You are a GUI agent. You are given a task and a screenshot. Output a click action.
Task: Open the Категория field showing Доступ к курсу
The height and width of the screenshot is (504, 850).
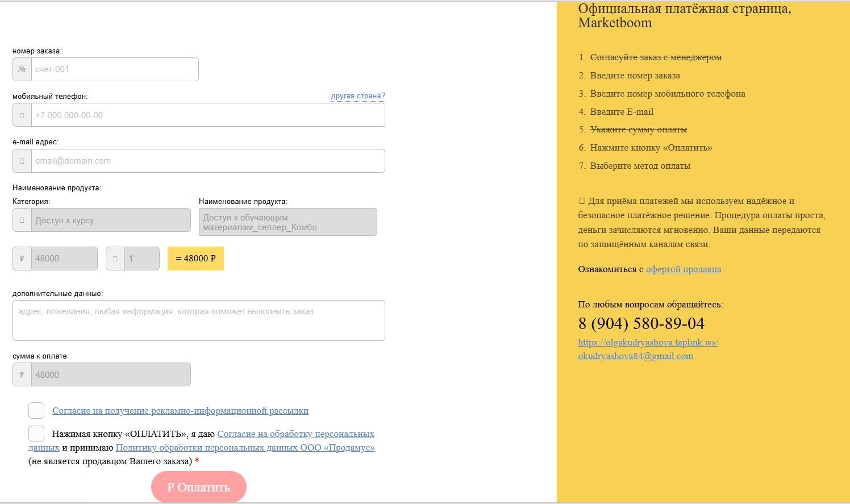pos(111,220)
